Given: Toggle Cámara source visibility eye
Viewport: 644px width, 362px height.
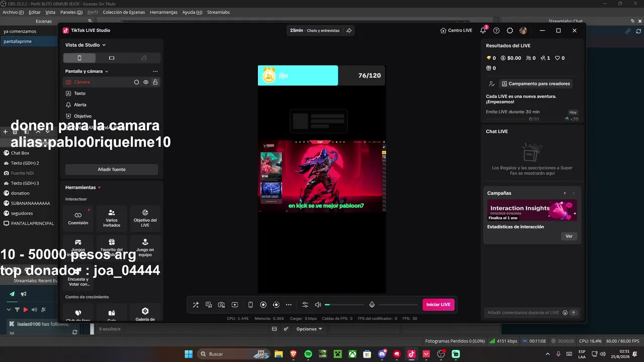Looking at the screenshot, I should pyautogui.click(x=146, y=82).
